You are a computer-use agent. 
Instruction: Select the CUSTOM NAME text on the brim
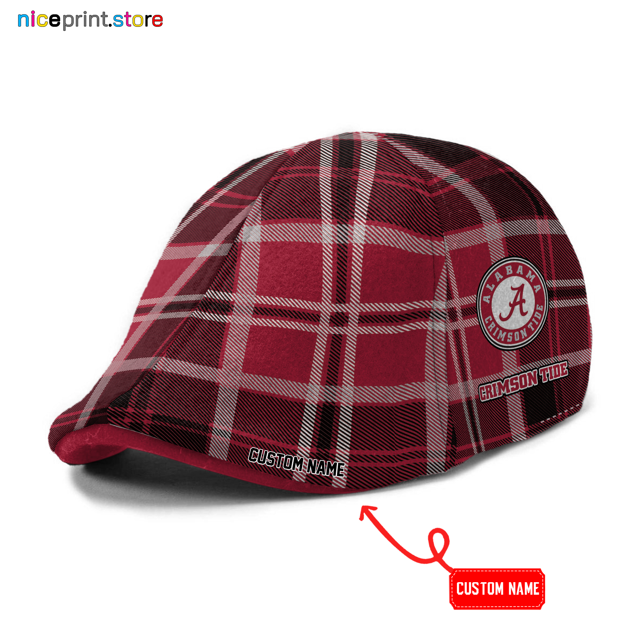pos(296,463)
